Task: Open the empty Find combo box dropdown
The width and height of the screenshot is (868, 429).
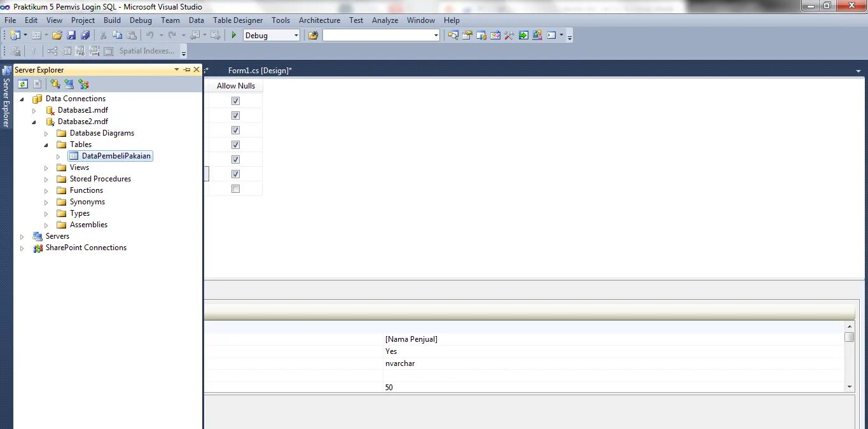Action: pos(436,36)
